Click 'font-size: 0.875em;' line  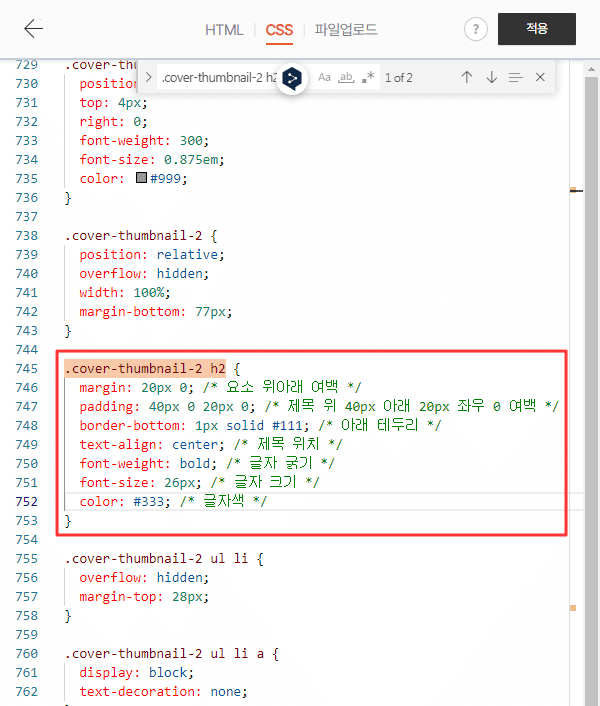coord(152,159)
